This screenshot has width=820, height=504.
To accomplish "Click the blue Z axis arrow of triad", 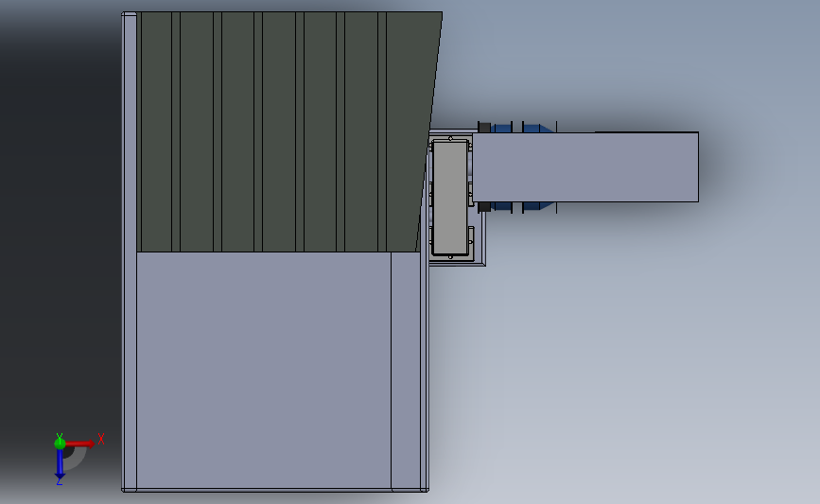I will pos(60,463).
